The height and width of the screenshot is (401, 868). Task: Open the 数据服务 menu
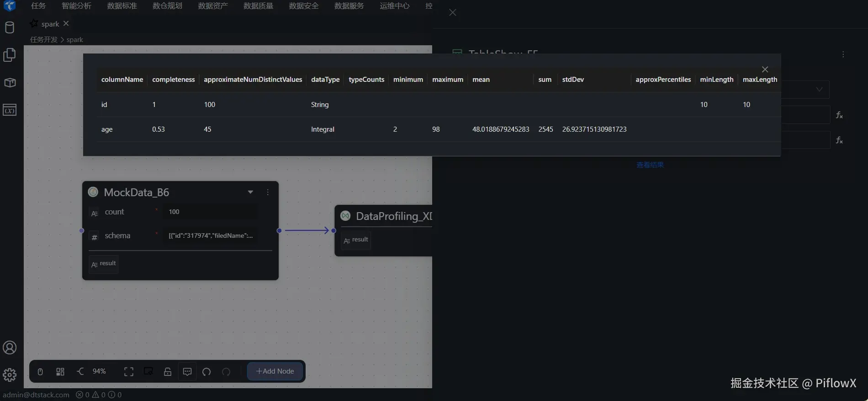[x=349, y=6]
